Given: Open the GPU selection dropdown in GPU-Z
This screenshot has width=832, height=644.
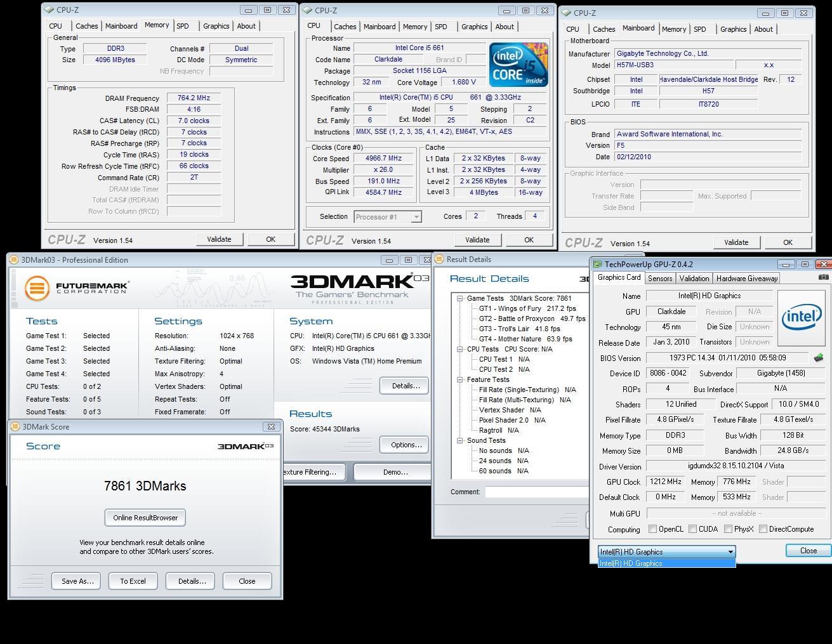Looking at the screenshot, I should click(666, 551).
